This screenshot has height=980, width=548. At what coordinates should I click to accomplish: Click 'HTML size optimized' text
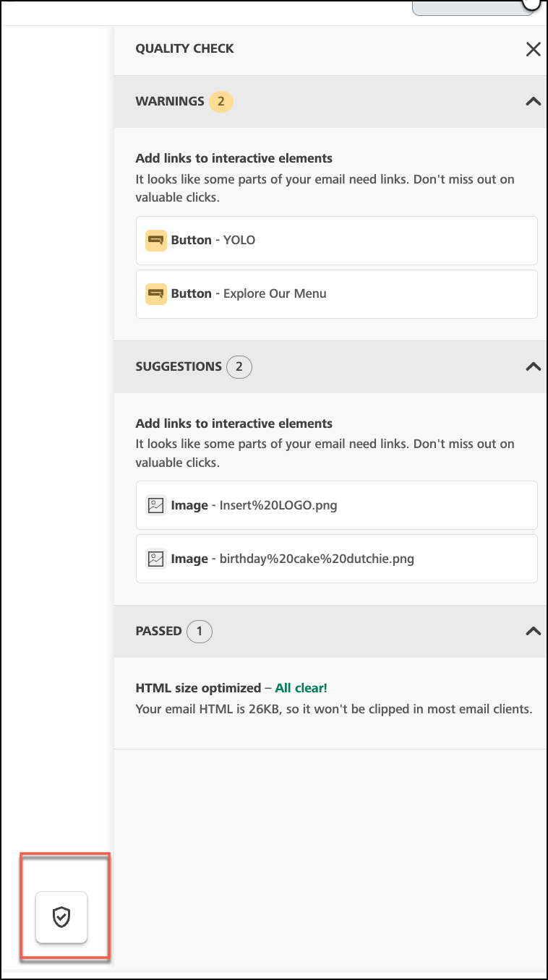pos(198,688)
